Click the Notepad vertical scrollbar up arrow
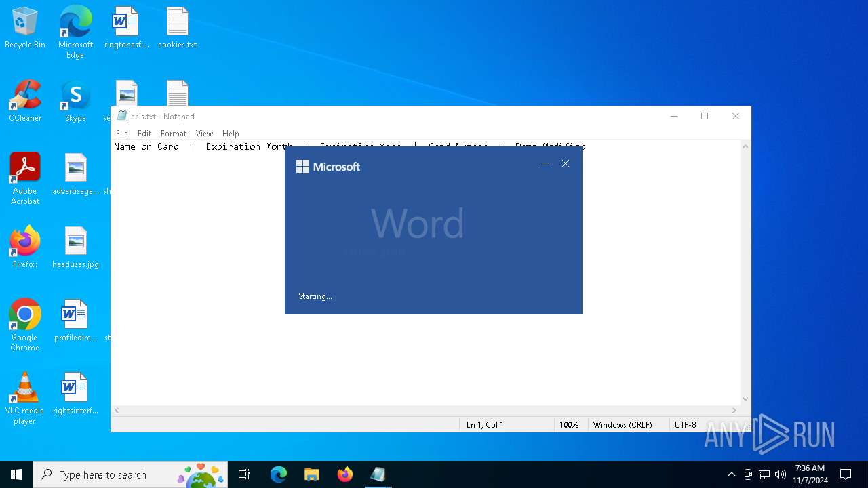The height and width of the screenshot is (488, 868). point(745,146)
